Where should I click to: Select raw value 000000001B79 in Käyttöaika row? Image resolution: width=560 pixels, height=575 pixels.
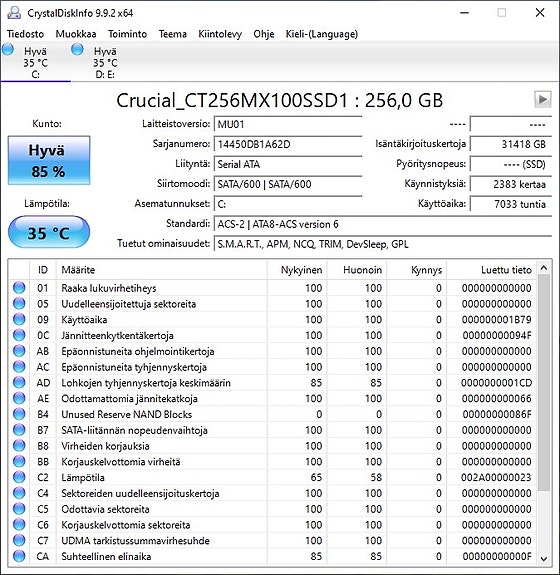pyautogui.click(x=497, y=320)
